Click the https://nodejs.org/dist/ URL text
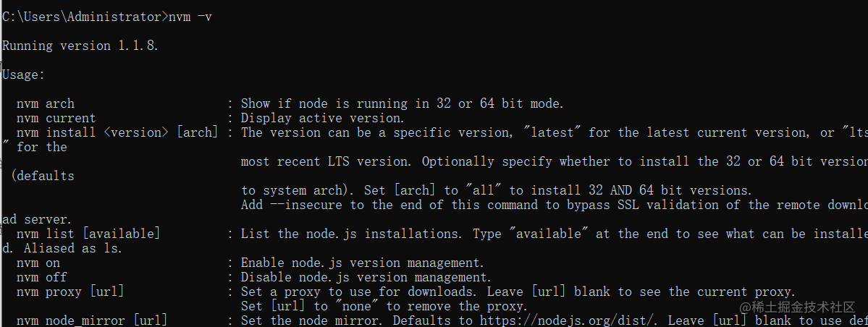 point(570,320)
